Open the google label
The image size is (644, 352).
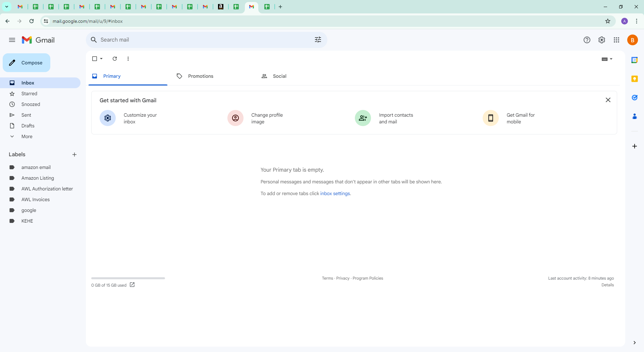tap(40, 210)
